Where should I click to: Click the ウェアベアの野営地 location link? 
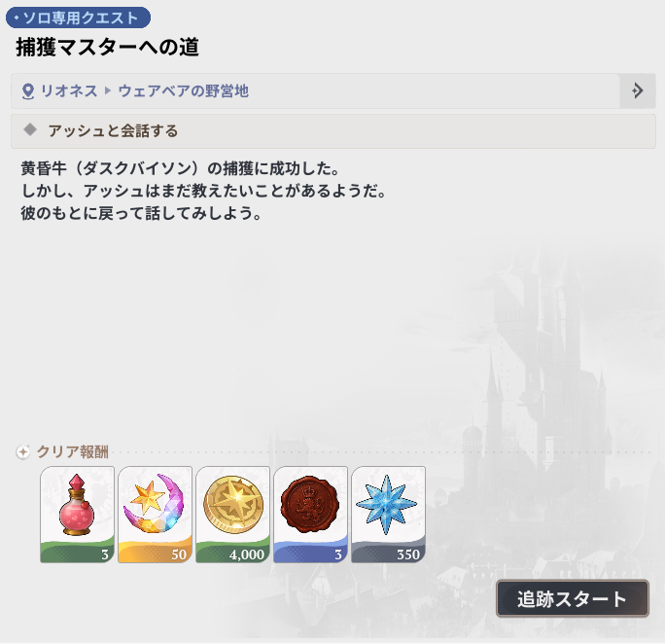[183, 90]
